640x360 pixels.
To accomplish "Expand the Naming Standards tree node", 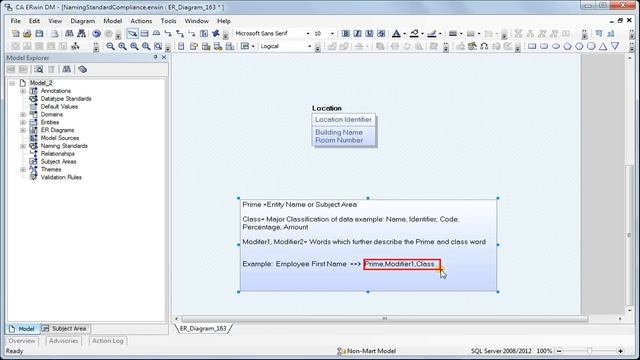I will (x=23, y=146).
